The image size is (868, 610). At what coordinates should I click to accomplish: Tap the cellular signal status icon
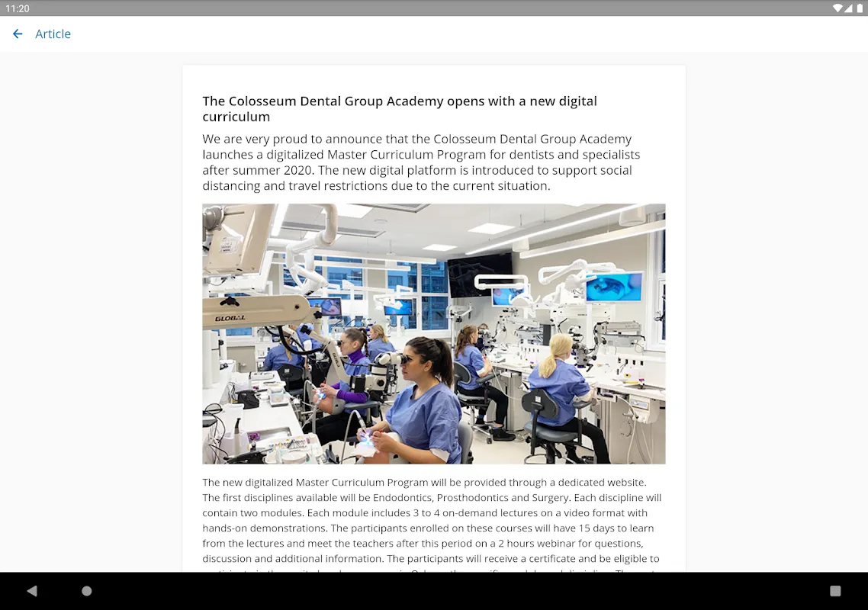(x=849, y=8)
